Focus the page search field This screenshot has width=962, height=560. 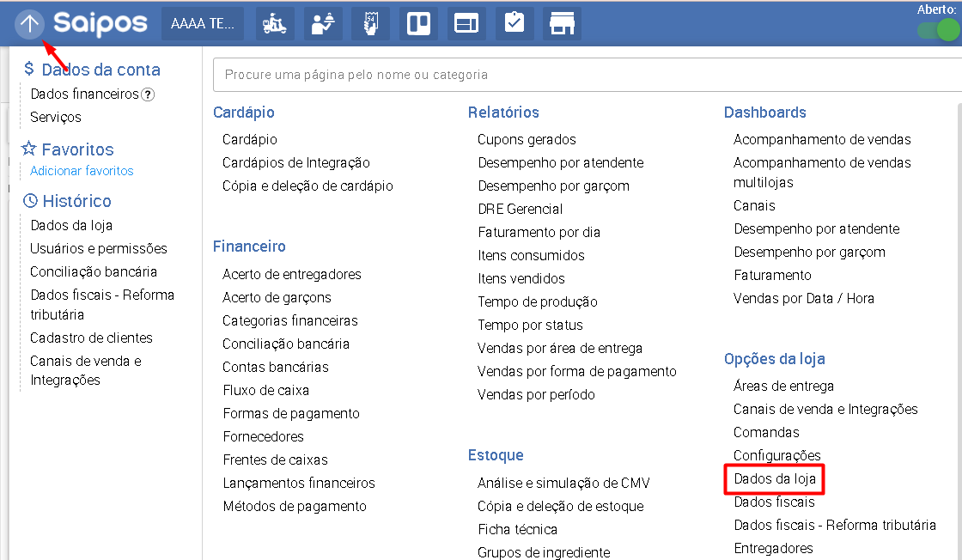588,75
